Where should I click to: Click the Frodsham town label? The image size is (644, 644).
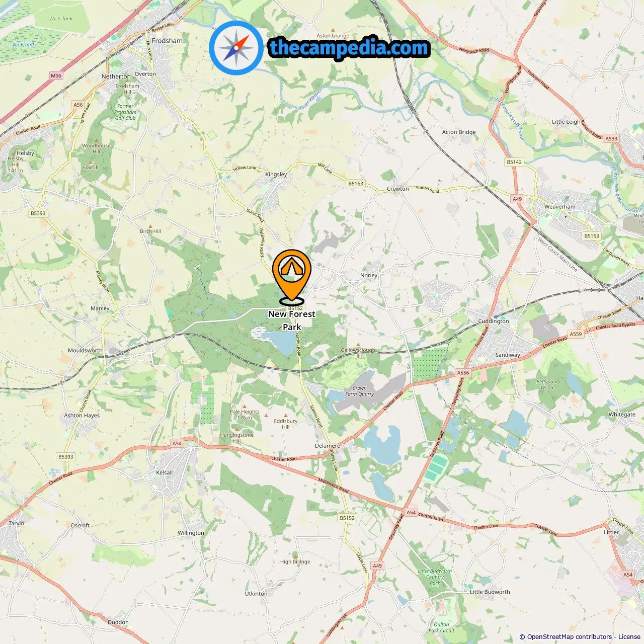coord(167,41)
